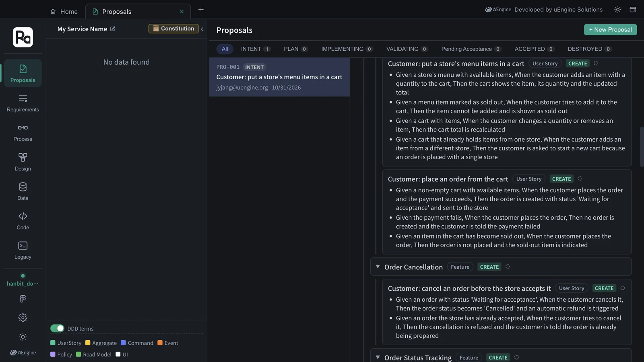
Task: Open the Design section
Action: [x=23, y=162]
